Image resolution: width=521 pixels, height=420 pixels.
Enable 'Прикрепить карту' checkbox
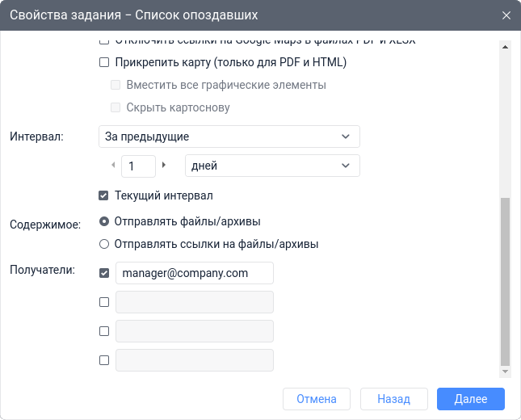(103, 62)
